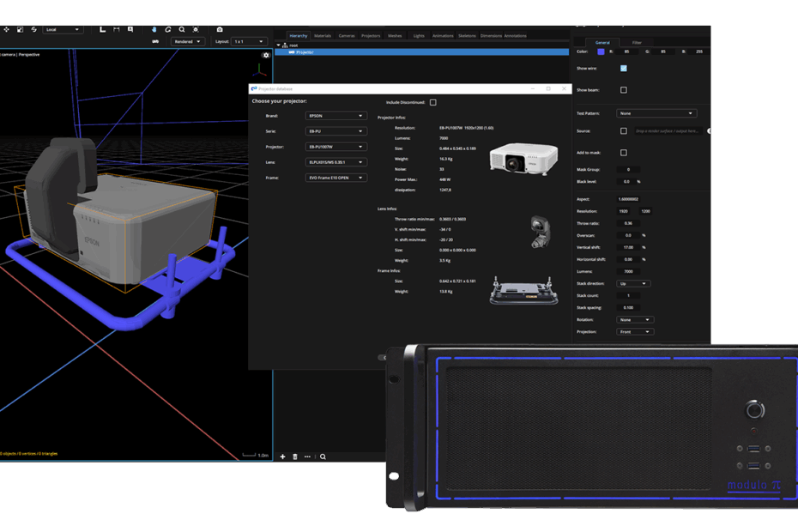Viewport: 798px width, 532px height.
Task: Click the L-shaped snap corner icon
Action: click(x=102, y=29)
